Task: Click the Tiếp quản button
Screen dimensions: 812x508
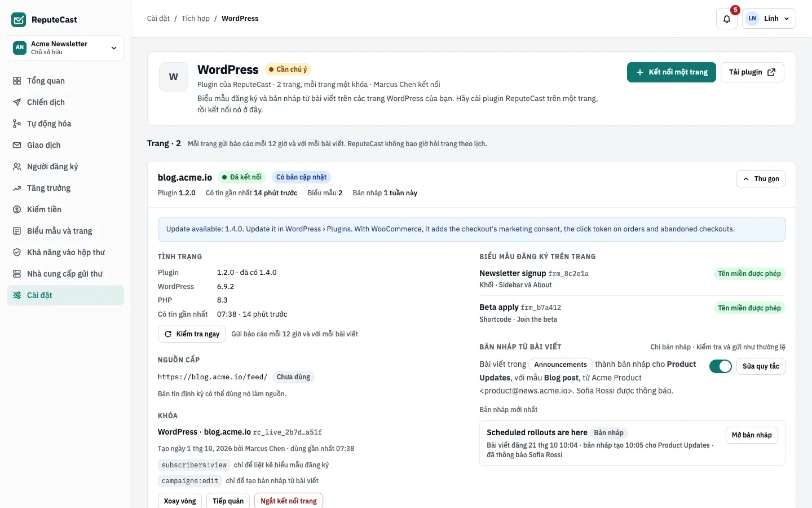Action: pyautogui.click(x=228, y=501)
